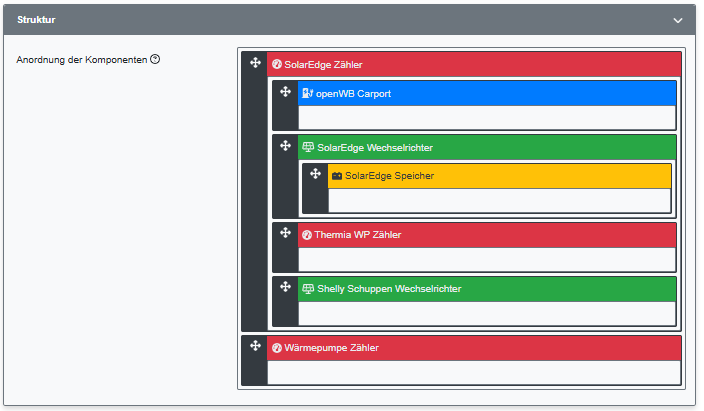Click empty drop area under SolarEdge Speicher
This screenshot has width=704, height=411.
point(499,200)
